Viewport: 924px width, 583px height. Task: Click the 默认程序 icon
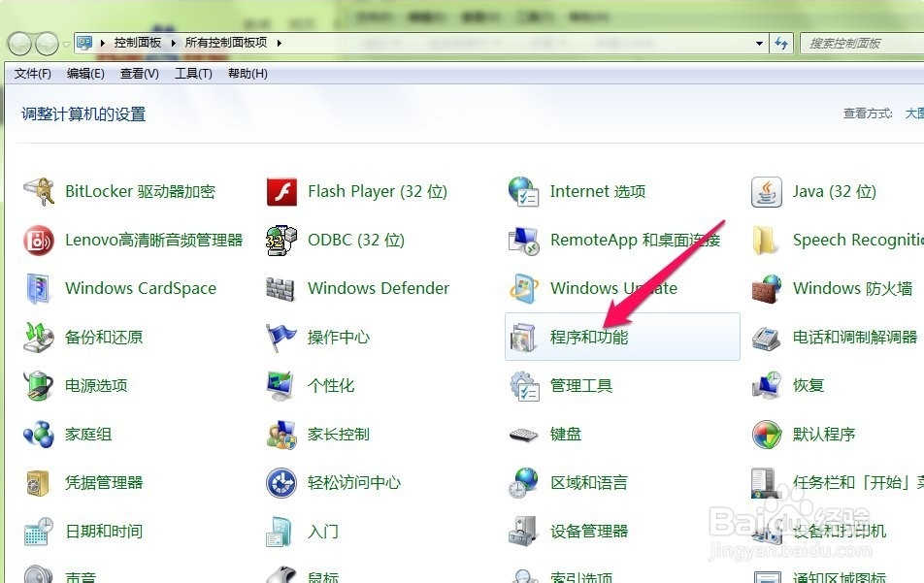point(767,435)
